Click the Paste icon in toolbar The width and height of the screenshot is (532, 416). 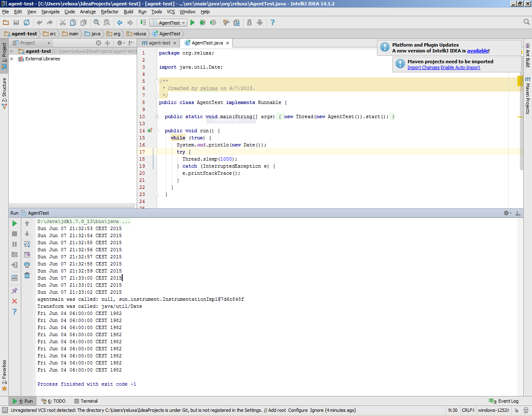pos(84,22)
